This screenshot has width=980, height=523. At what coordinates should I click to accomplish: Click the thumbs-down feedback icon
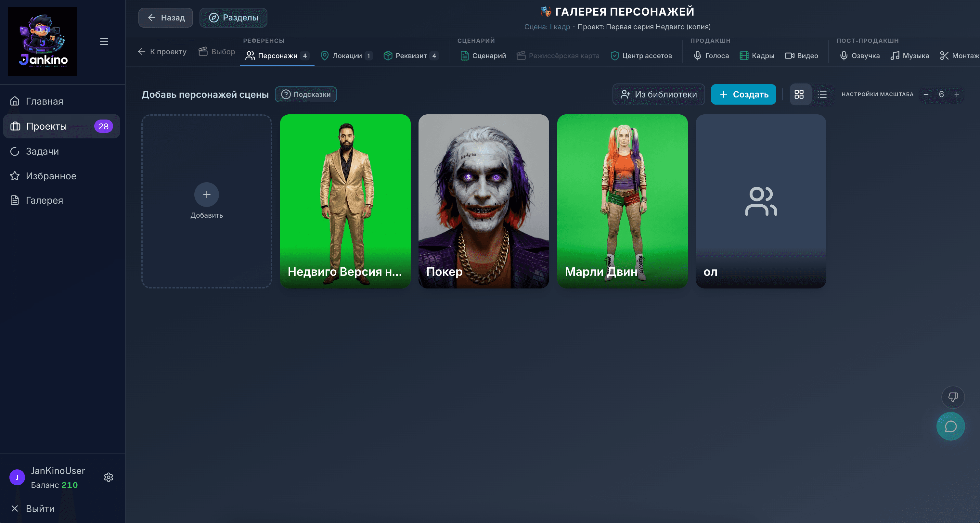(953, 397)
